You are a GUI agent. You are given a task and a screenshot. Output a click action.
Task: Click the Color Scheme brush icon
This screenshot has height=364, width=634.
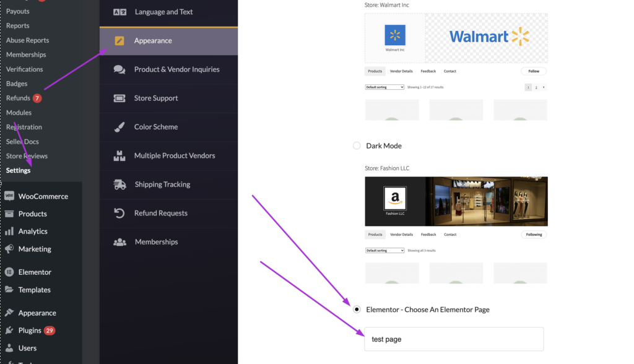click(119, 127)
